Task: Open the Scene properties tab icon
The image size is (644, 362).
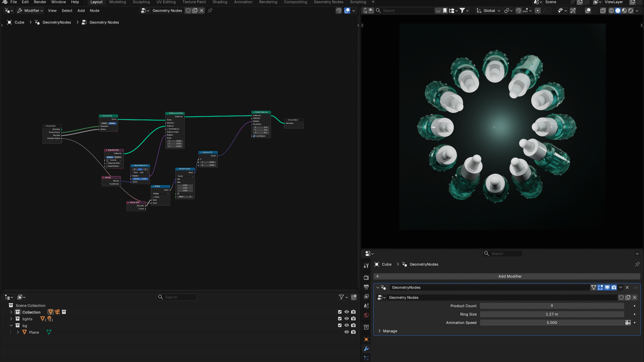Action: point(366,306)
